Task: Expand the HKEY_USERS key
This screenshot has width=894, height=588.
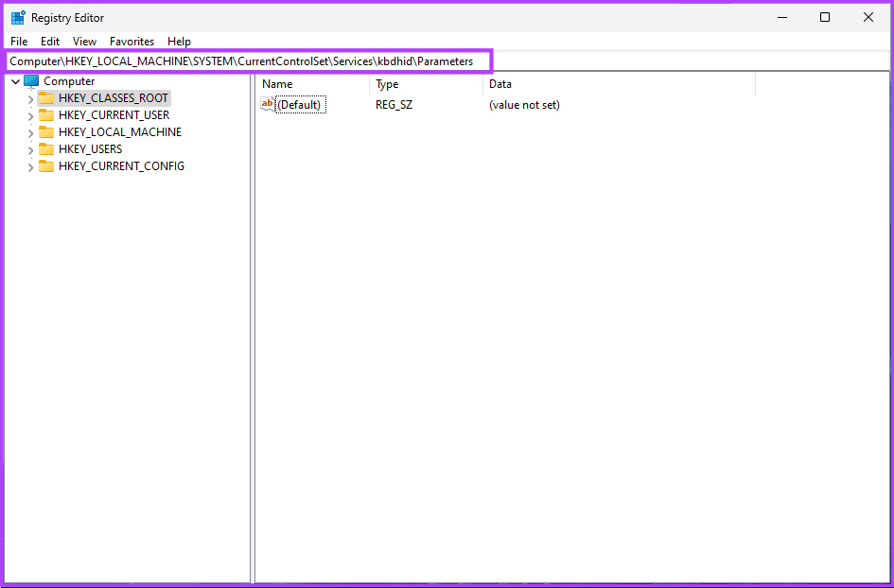Action: [31, 150]
